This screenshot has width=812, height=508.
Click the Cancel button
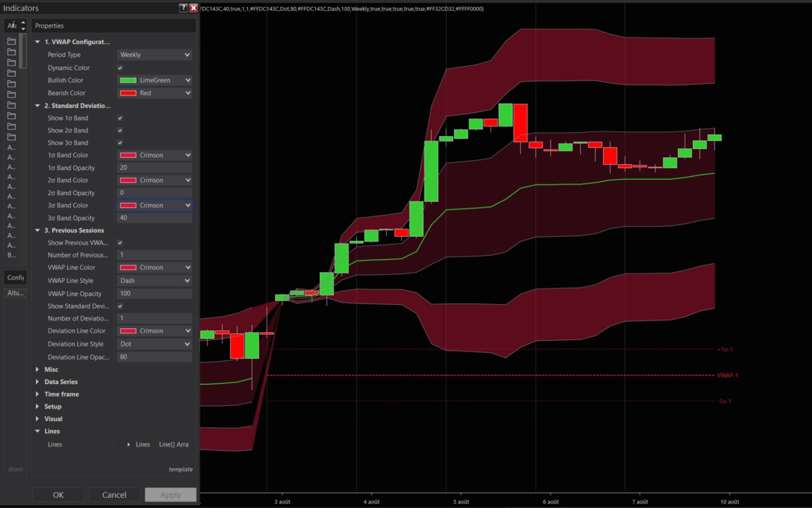point(114,495)
